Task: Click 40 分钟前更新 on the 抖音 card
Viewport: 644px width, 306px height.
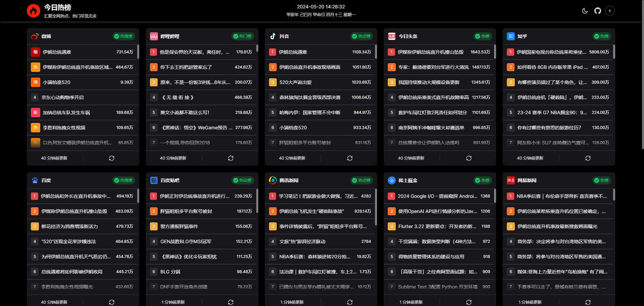Action: [x=292, y=158]
